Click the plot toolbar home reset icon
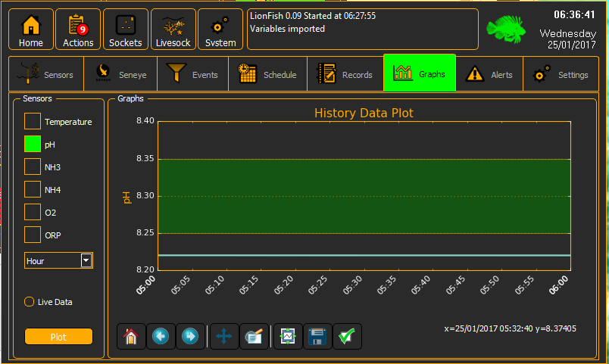This screenshot has height=364, width=609. (131, 336)
